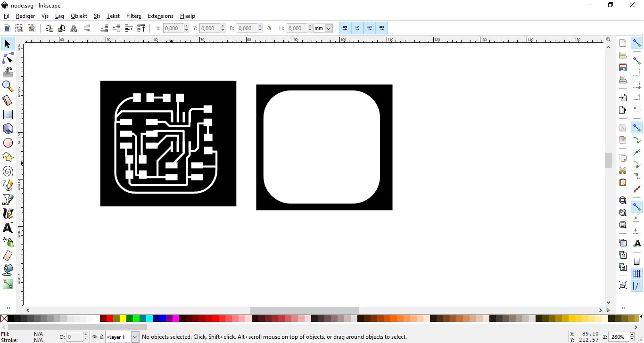The width and height of the screenshot is (644, 343).
Task: Disable snapping to guides
Action: [x=637, y=286]
